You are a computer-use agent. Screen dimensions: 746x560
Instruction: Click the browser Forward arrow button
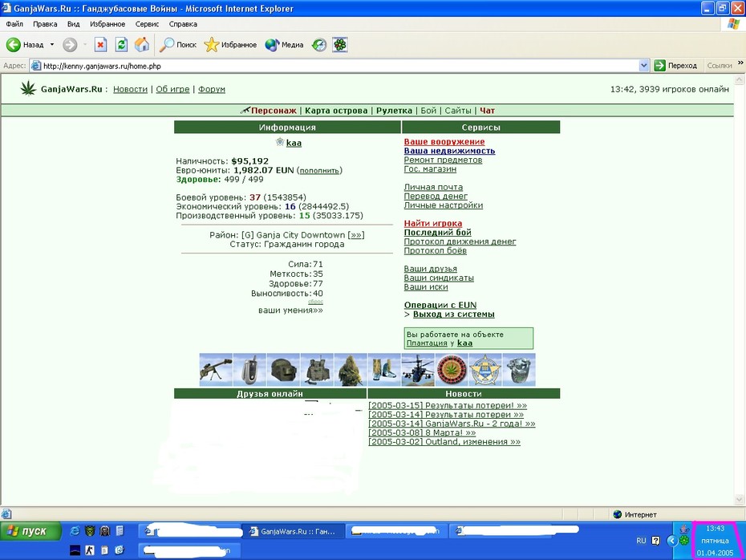point(70,45)
